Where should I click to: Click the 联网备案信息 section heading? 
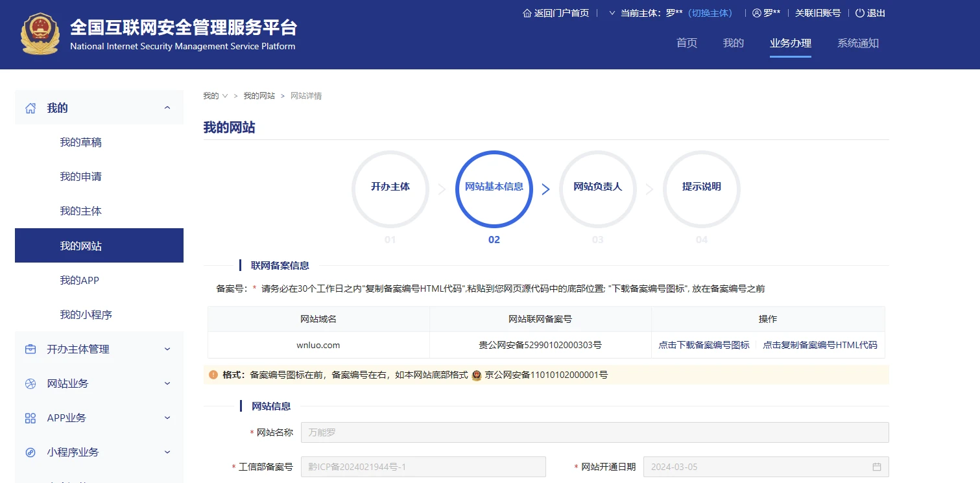[280, 265]
